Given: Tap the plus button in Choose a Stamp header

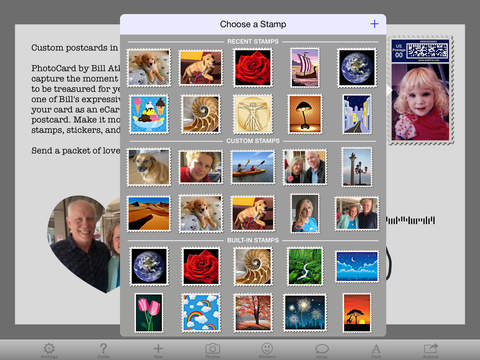Looking at the screenshot, I should 374,24.
